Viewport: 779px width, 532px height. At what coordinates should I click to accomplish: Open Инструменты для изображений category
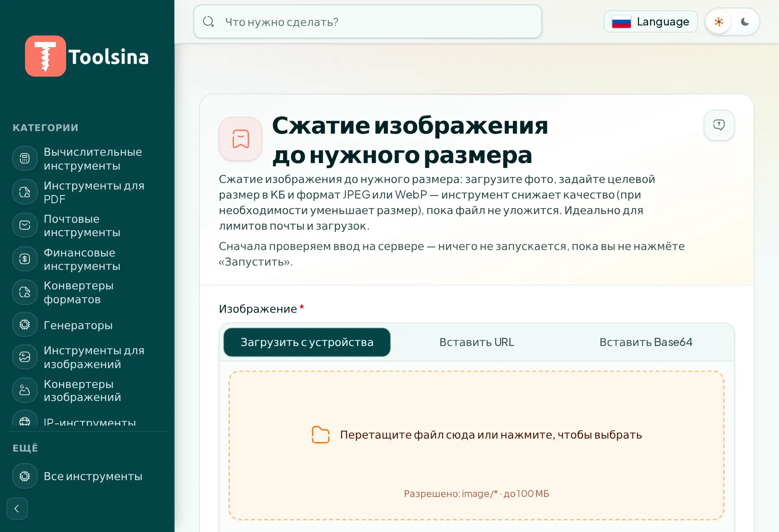[87, 357]
